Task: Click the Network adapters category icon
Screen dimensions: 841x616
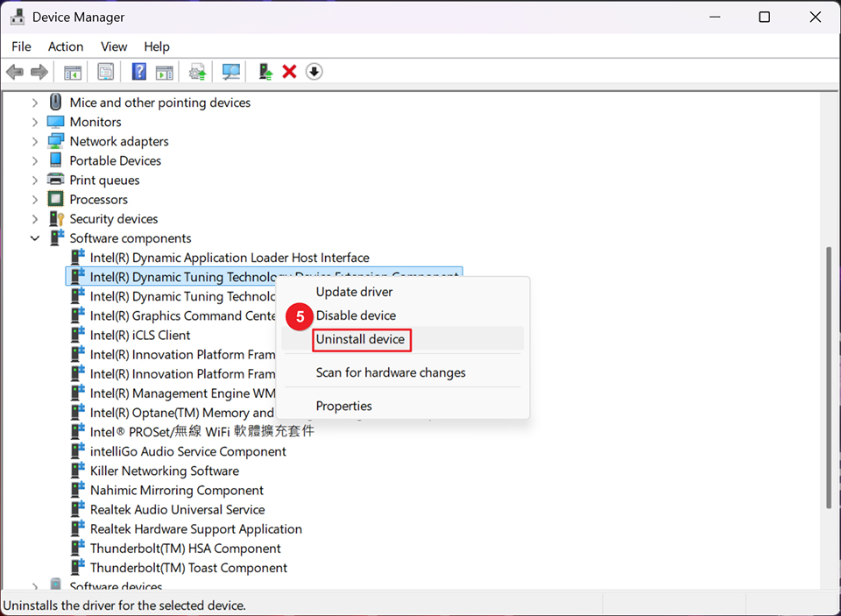Action: pos(55,141)
